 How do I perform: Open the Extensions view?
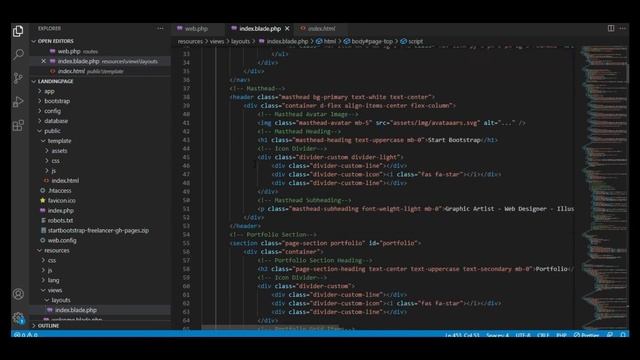18,125
